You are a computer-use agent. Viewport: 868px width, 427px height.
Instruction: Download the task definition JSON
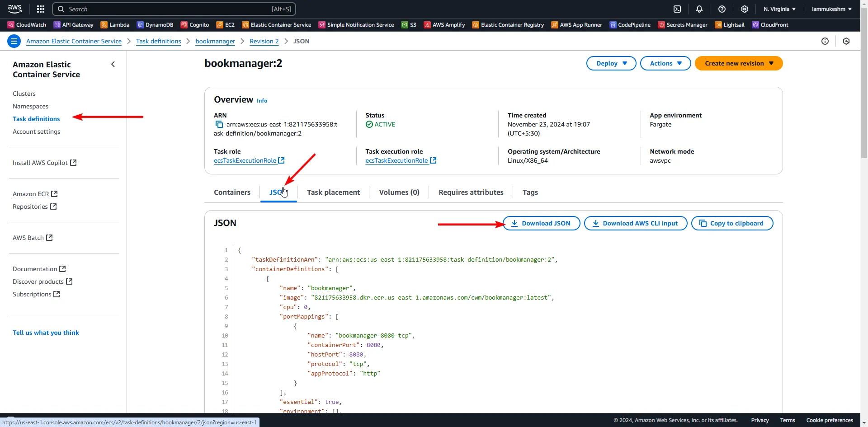pos(541,223)
